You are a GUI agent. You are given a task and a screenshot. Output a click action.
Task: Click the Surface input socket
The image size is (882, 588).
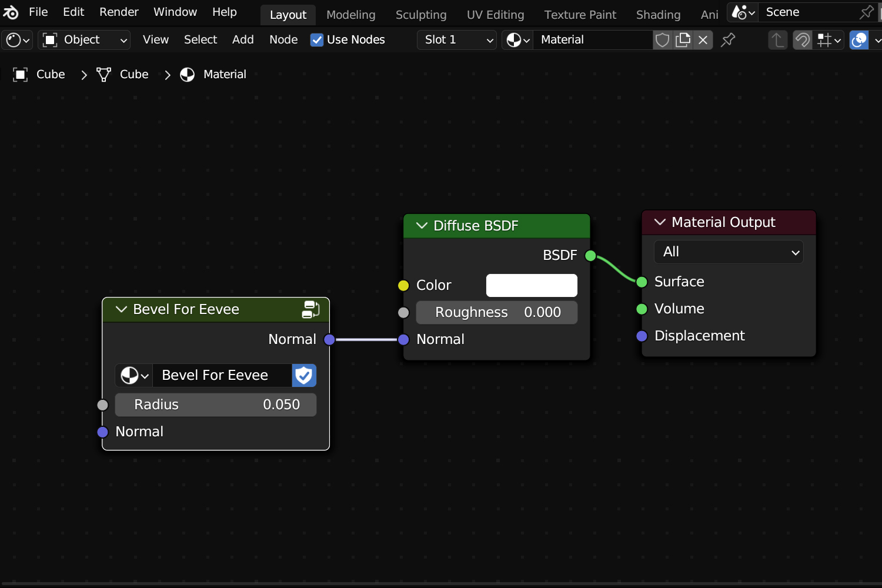(x=642, y=282)
